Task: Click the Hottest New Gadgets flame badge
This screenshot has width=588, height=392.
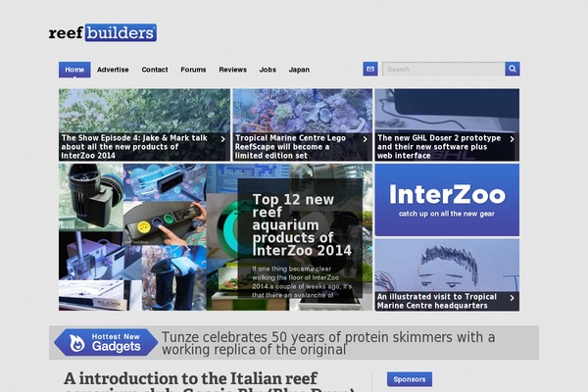Action: coord(106,342)
